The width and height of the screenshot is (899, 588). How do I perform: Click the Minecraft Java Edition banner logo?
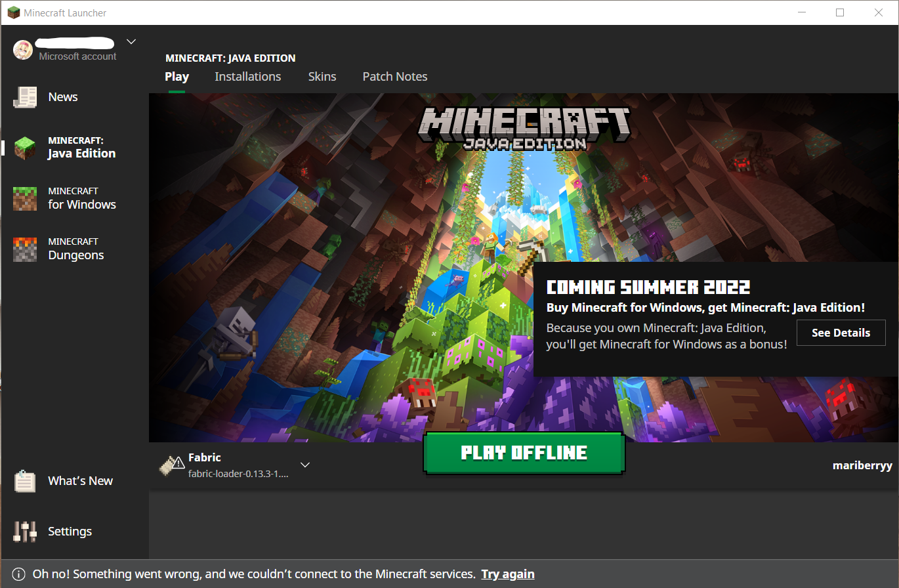click(x=524, y=129)
